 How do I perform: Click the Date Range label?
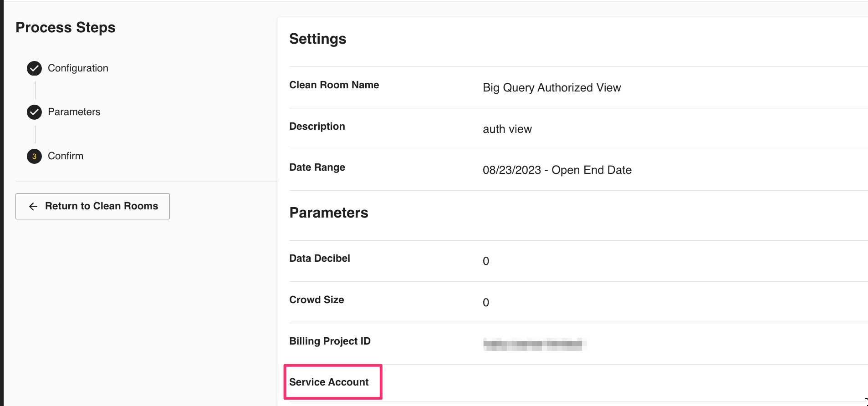317,167
